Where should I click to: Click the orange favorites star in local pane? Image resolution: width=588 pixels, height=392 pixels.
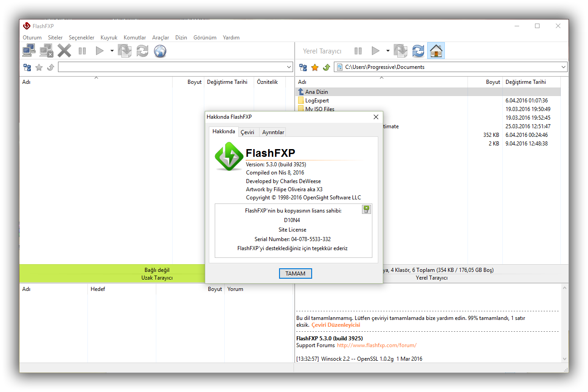315,68
